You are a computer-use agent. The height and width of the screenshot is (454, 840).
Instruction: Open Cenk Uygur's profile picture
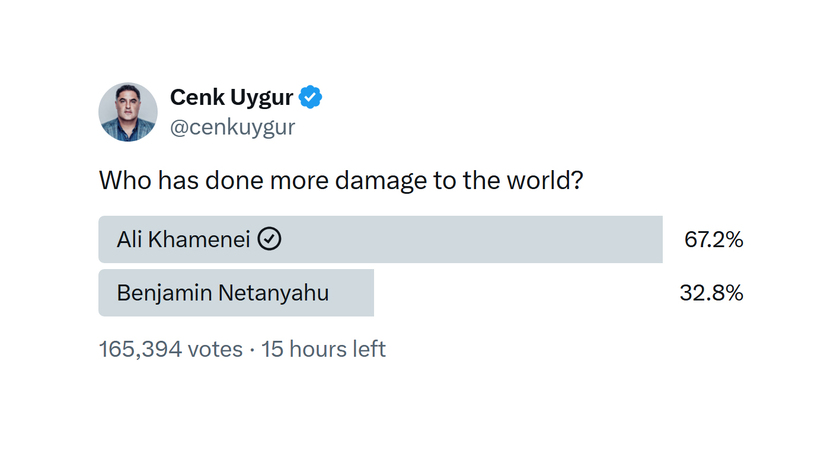point(128,112)
